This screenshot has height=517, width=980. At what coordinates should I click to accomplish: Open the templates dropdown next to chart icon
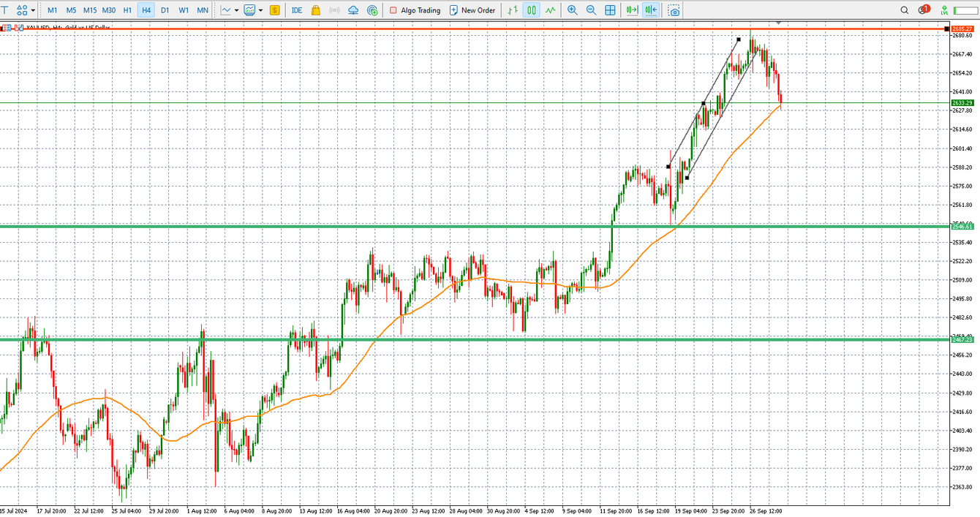point(259,10)
